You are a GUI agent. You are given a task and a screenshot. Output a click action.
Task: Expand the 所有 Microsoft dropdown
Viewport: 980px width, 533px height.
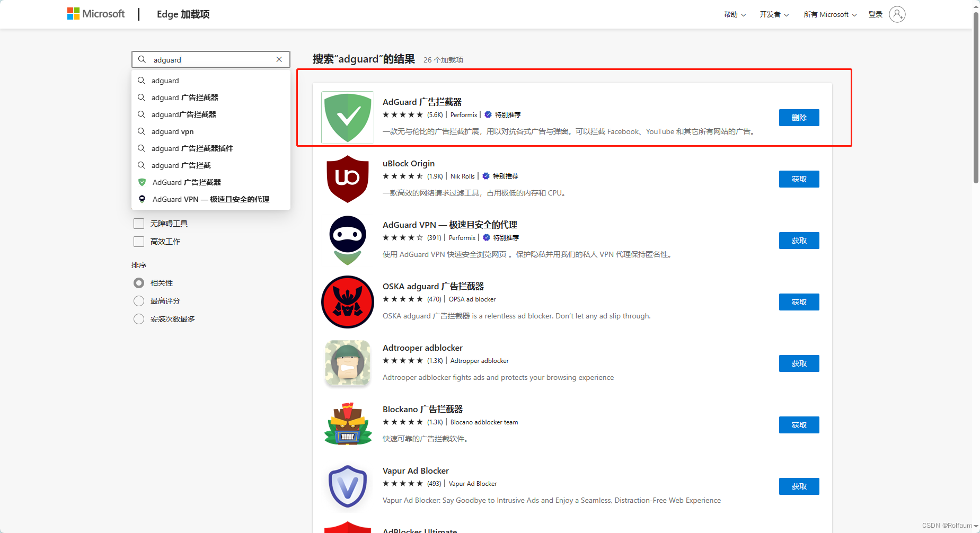830,14
